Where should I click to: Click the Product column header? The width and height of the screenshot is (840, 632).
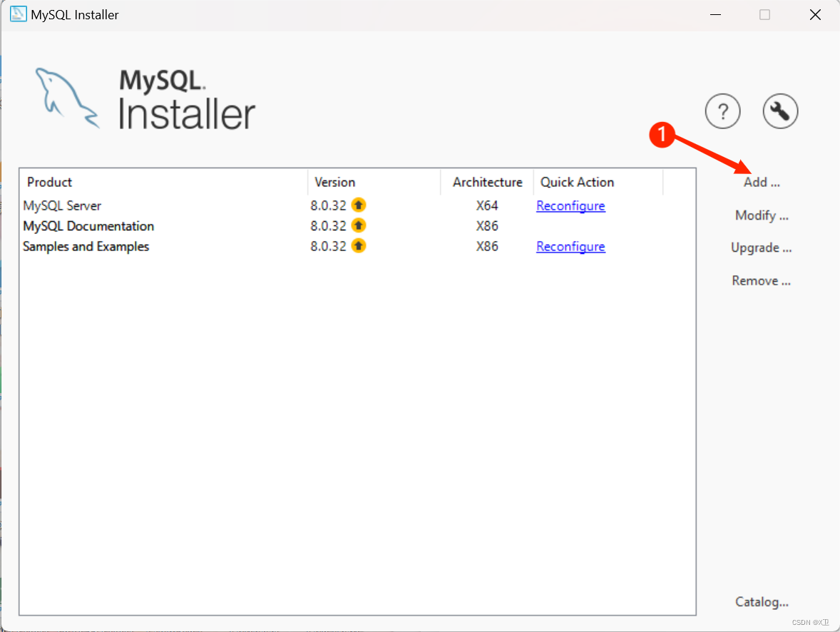(49, 182)
